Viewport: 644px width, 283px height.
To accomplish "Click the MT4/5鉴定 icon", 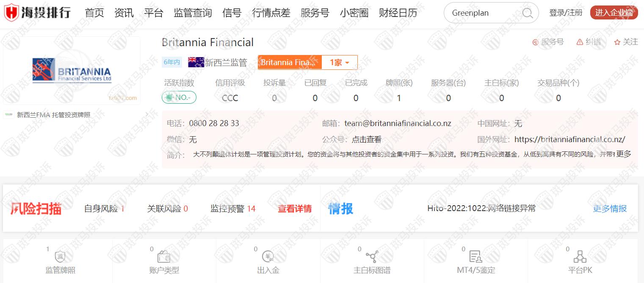I will (x=475, y=257).
